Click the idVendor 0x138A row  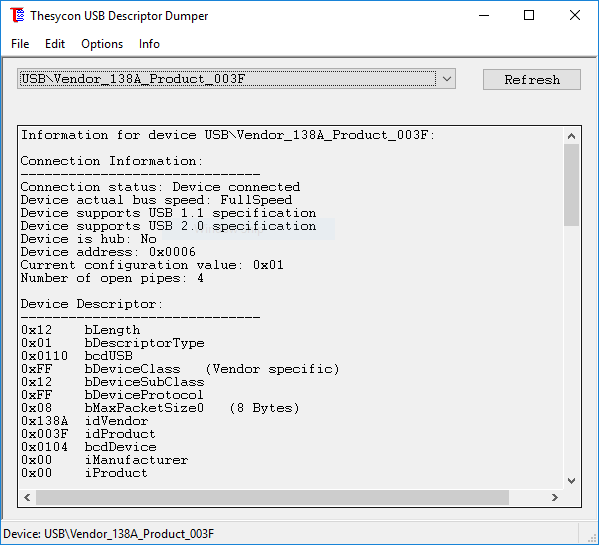click(x=84, y=421)
